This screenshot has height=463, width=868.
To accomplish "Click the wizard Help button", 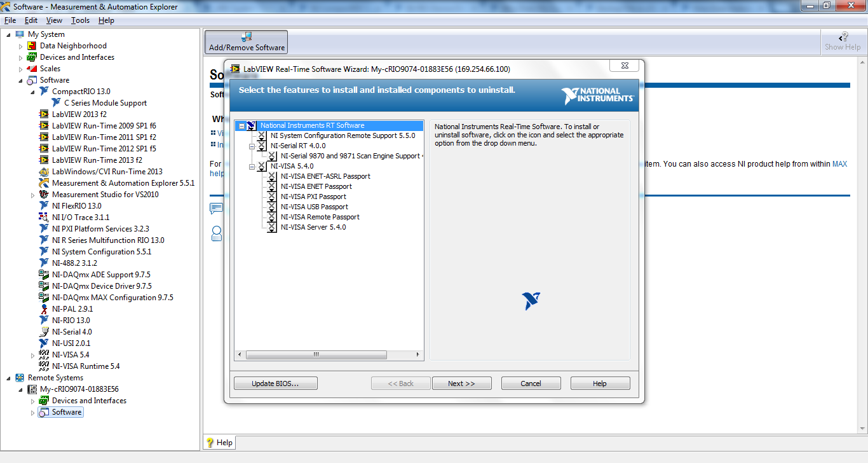I will pyautogui.click(x=600, y=384).
